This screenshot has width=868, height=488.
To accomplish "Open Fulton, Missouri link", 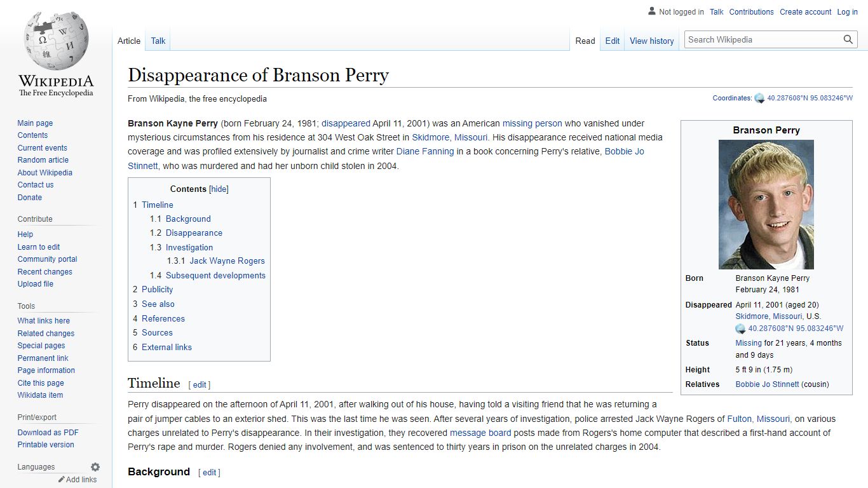I will pyautogui.click(x=759, y=419).
